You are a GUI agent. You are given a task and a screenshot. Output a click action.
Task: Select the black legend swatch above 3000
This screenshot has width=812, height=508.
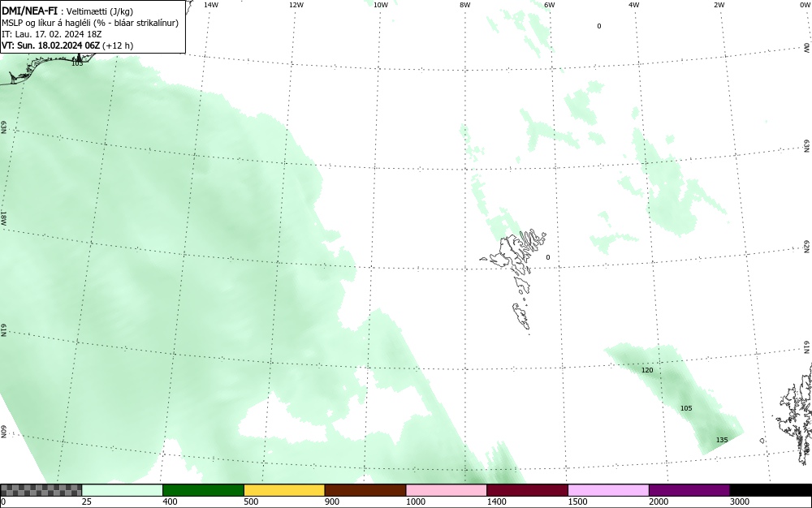pyautogui.click(x=771, y=490)
